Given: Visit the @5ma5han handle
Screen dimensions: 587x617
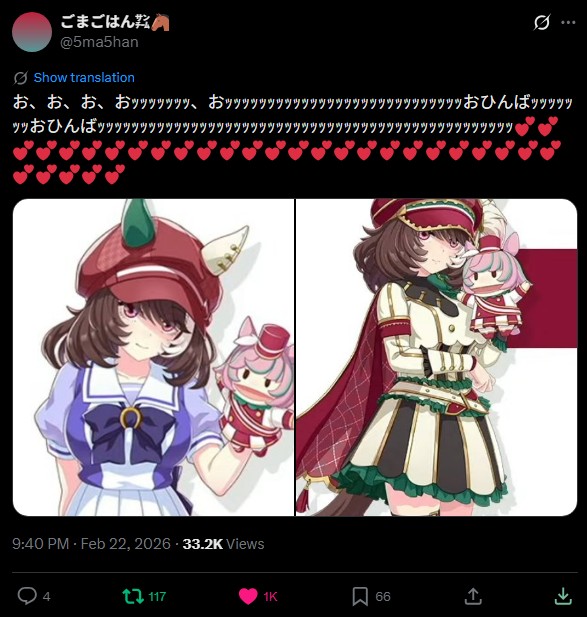Looking at the screenshot, I should tap(99, 42).
